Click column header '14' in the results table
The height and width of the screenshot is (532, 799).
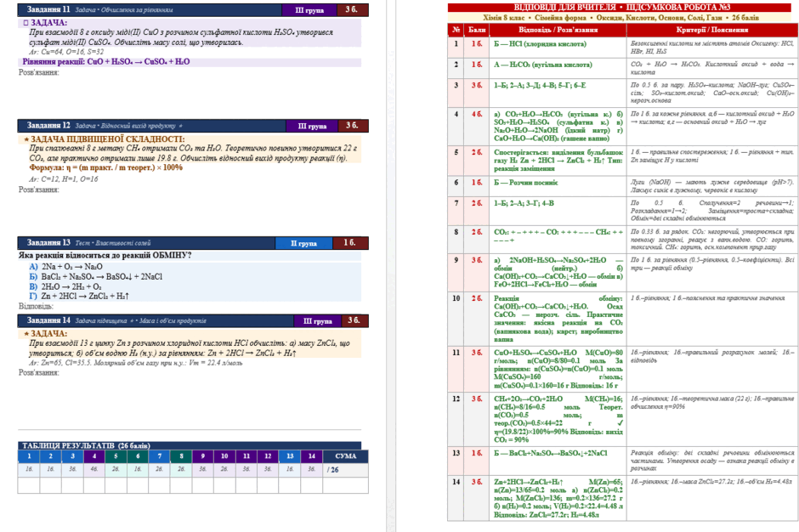pyautogui.click(x=312, y=456)
